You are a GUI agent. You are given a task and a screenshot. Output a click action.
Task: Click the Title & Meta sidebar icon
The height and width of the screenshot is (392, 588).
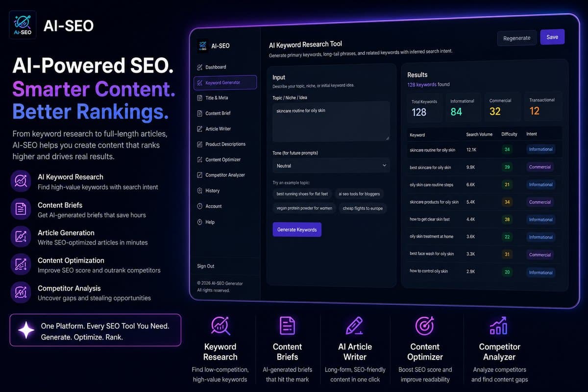[x=199, y=98]
